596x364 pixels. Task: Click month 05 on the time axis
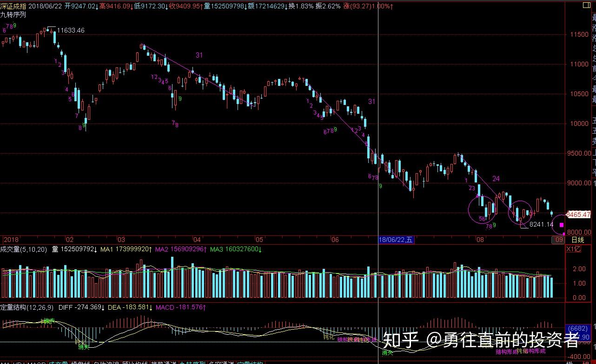(x=259, y=240)
